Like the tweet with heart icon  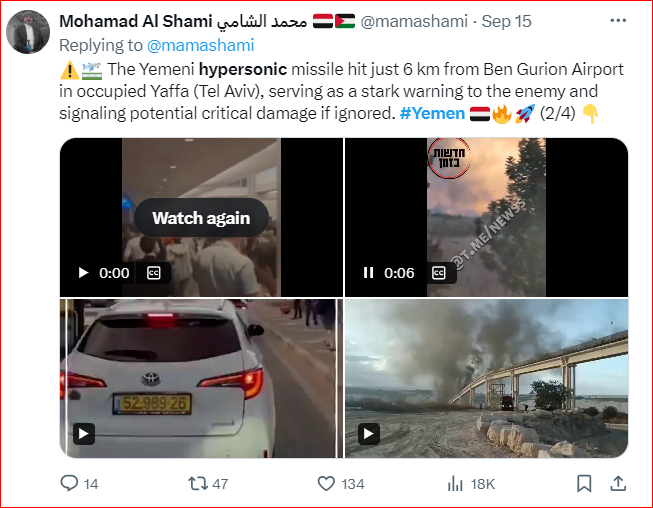(326, 483)
